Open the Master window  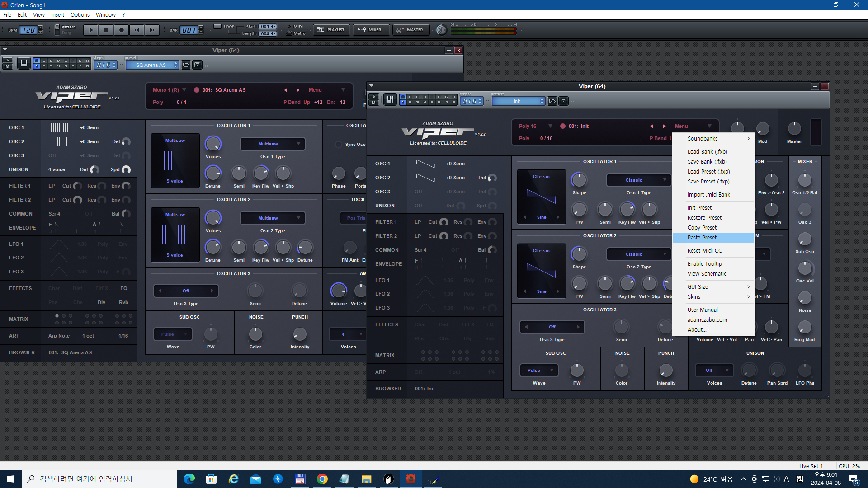410,30
